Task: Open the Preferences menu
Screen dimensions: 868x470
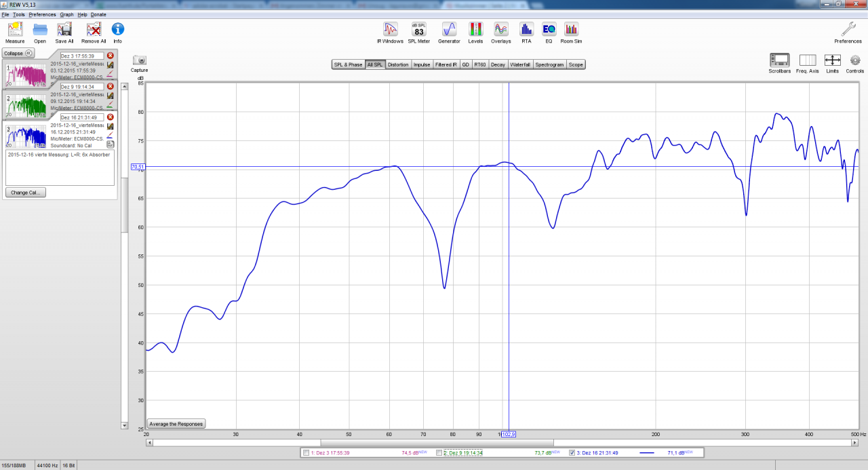Action: (42, 14)
